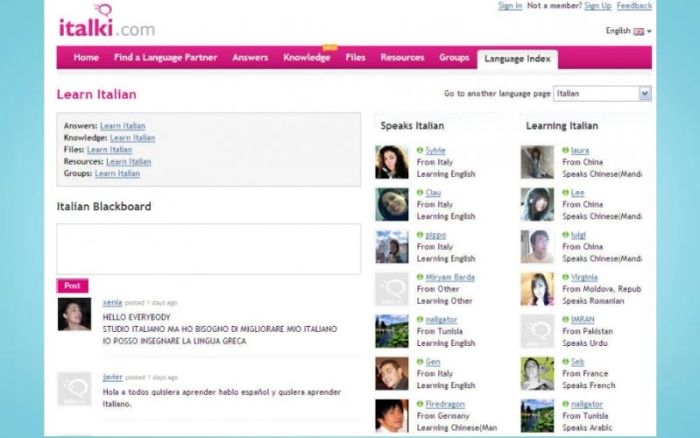The image size is (700, 438).
Task: Open Sylvie's profile photo
Action: coord(392,162)
